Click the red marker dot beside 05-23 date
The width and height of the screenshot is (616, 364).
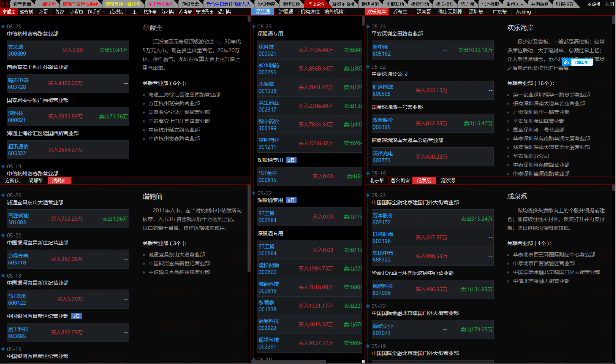pos(3,27)
